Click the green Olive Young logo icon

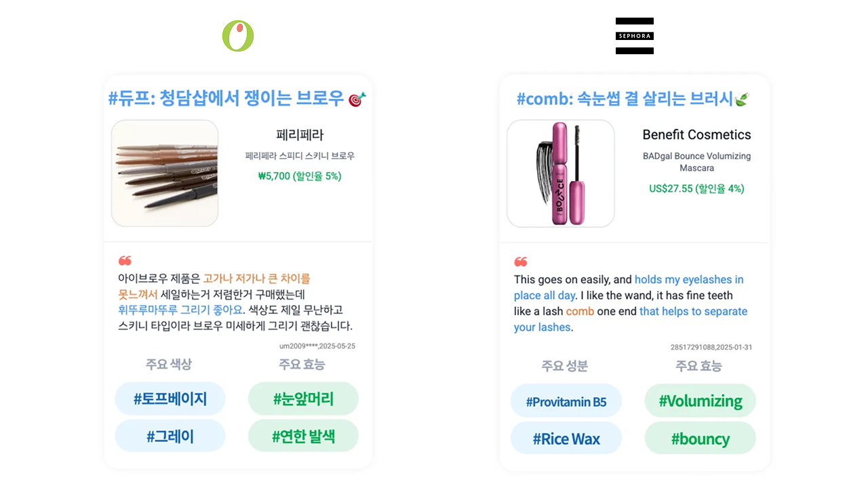[238, 36]
